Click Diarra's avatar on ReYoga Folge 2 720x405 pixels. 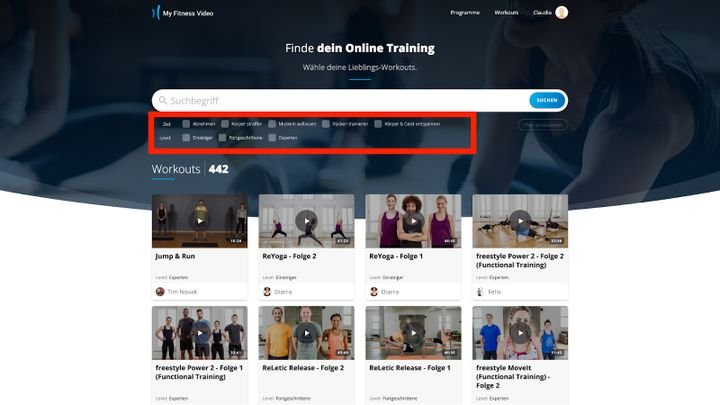point(267,292)
